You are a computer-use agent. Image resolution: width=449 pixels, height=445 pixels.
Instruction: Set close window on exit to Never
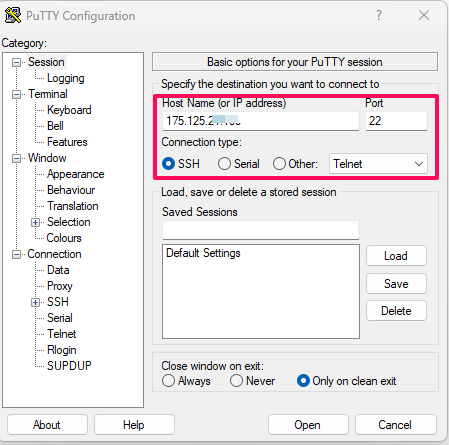point(236,381)
